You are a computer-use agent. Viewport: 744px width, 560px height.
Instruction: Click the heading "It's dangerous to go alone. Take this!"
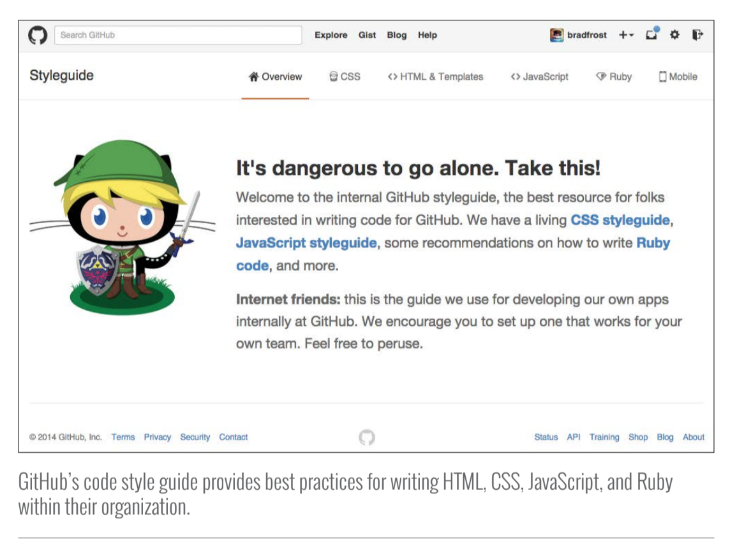tap(418, 168)
